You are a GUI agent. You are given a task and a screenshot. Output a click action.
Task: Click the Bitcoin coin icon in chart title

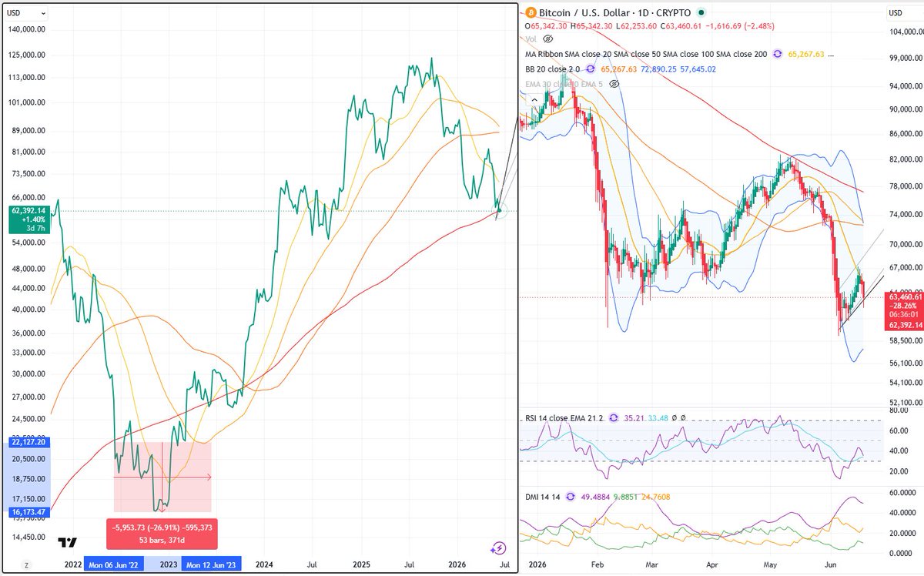530,13
